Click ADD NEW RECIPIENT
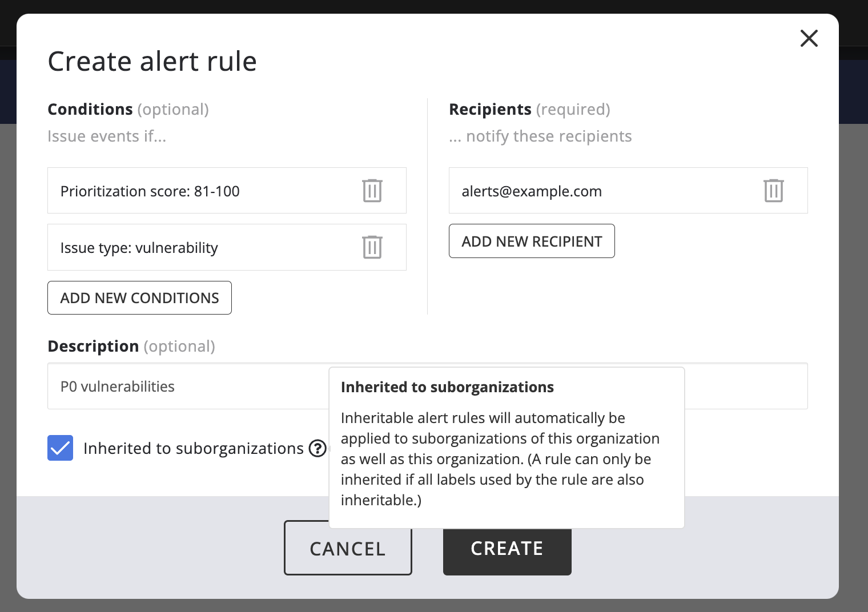The height and width of the screenshot is (612, 868). click(x=532, y=241)
